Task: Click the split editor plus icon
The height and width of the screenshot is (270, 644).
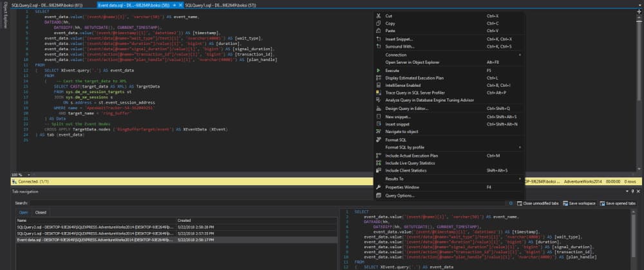Action: tap(639, 12)
